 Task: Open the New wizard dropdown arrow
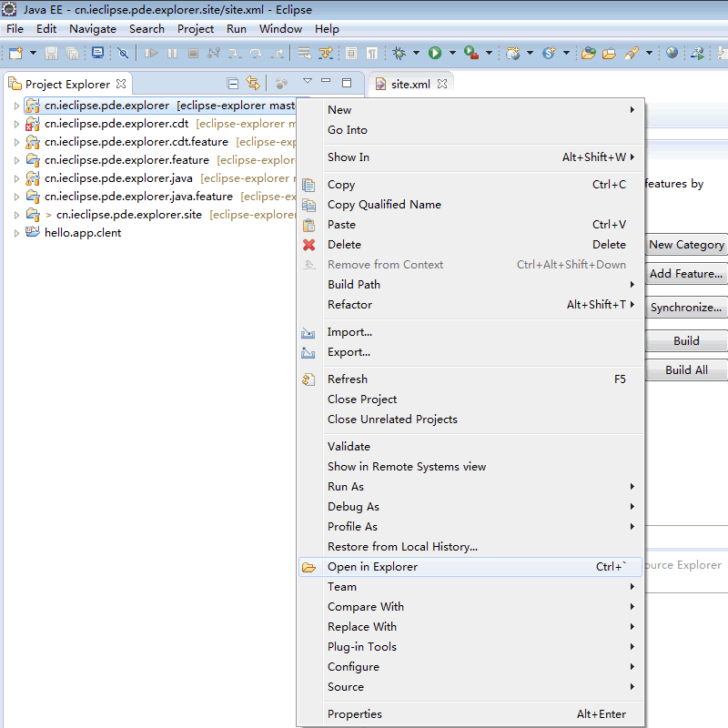pos(33,53)
